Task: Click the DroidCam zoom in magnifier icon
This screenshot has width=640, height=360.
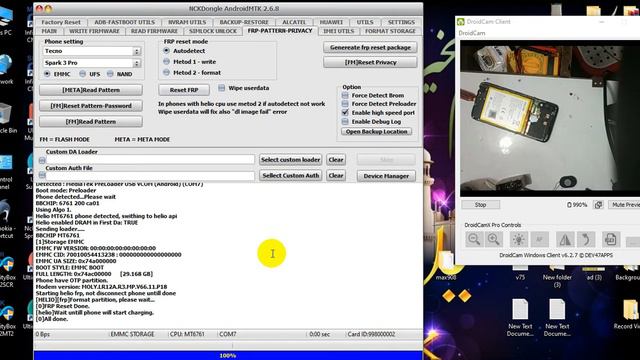Action: click(493, 239)
